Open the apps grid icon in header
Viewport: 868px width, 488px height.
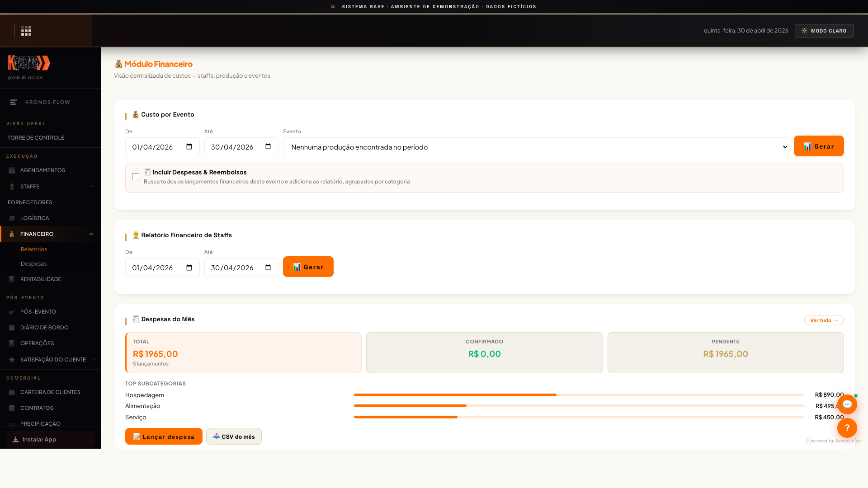tap(26, 31)
